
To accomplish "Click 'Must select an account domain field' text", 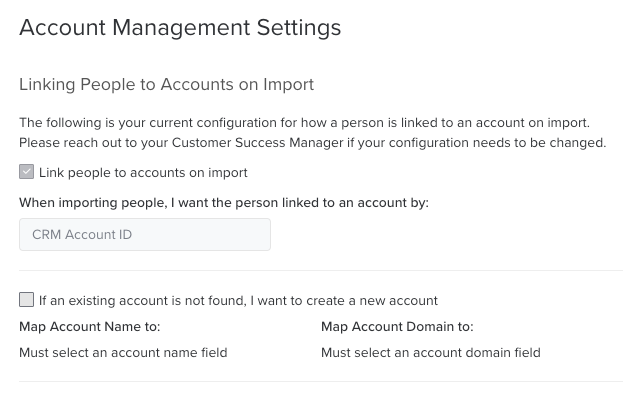I will tap(431, 352).
